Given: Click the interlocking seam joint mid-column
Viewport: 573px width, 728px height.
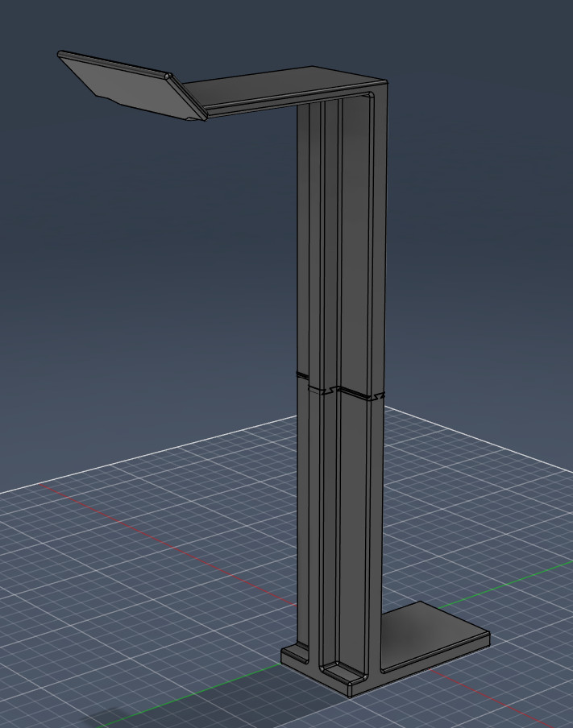Looking at the screenshot, I should point(338,391).
